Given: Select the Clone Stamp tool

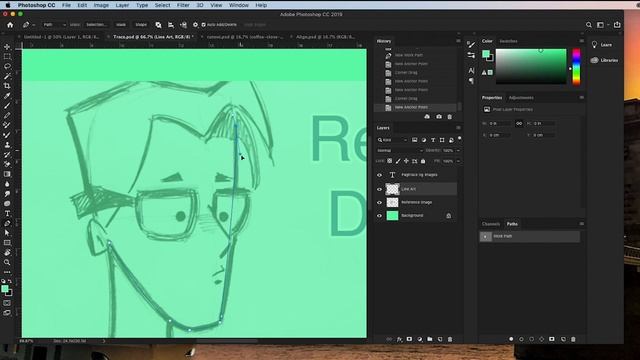Looking at the screenshot, I should [x=7, y=145].
